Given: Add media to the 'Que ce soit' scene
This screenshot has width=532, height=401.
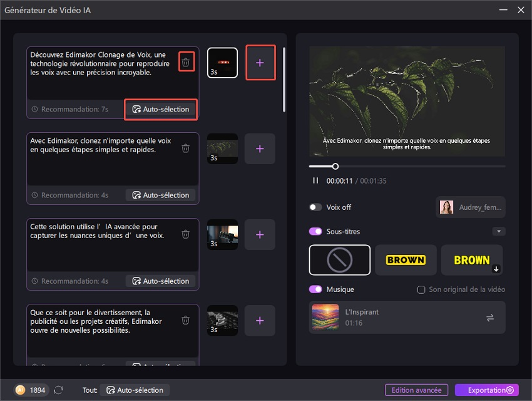Looking at the screenshot, I should [x=260, y=321].
